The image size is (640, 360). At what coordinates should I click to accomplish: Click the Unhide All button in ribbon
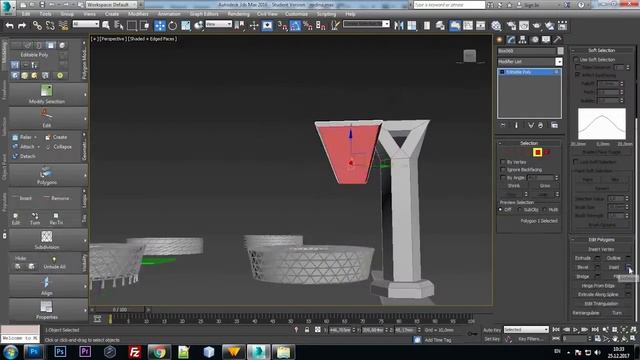[x=54, y=263]
